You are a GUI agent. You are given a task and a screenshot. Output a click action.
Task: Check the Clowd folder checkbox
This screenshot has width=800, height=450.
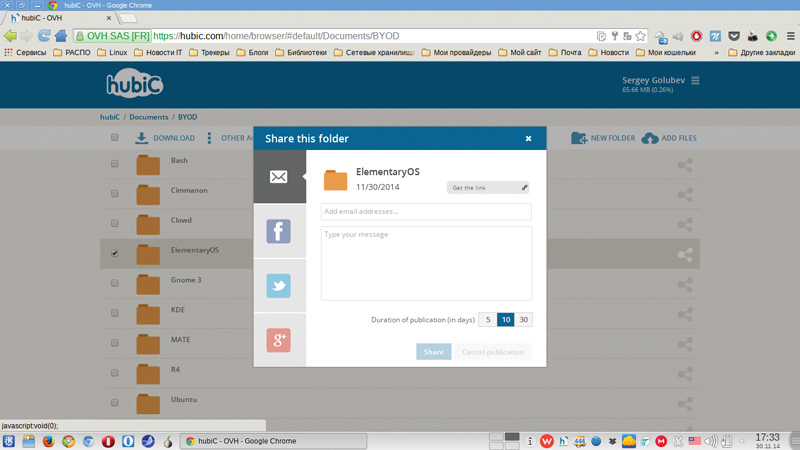[114, 223]
